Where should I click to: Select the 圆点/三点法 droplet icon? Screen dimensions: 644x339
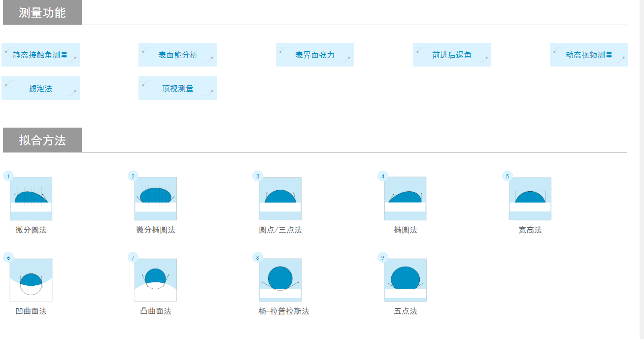[x=280, y=199]
